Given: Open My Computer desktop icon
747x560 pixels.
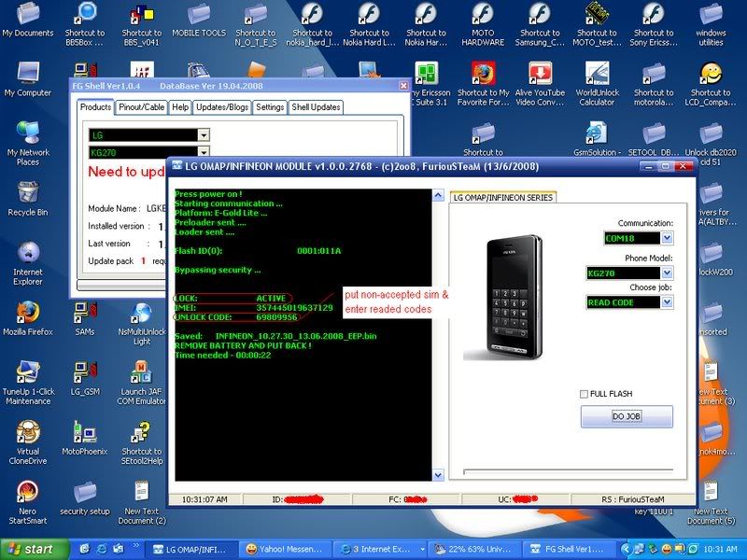Looking at the screenshot, I should 28,79.
